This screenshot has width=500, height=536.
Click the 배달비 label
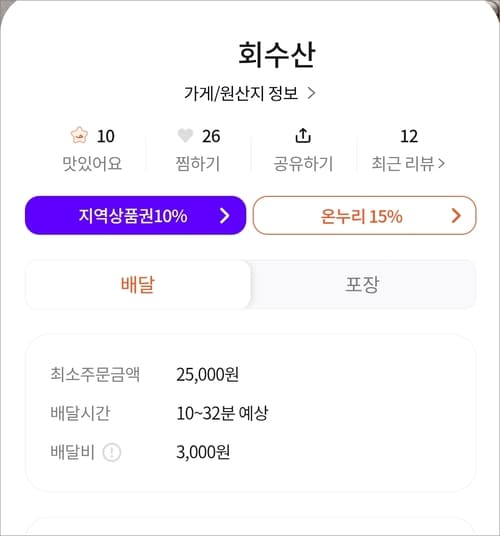click(x=72, y=452)
